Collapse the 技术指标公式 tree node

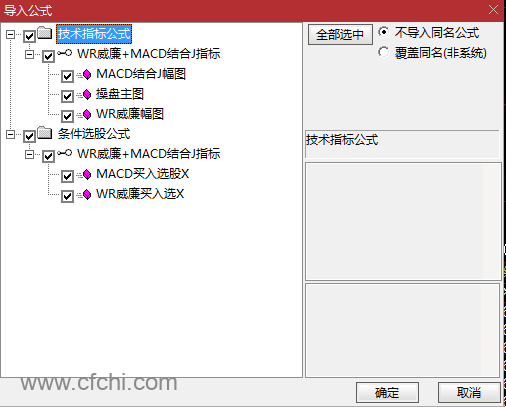(11, 34)
